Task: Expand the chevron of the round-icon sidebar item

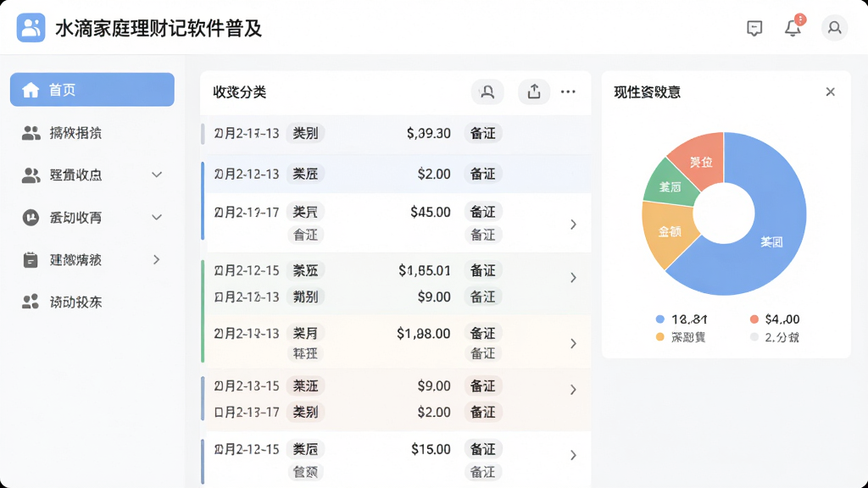Action: pyautogui.click(x=157, y=218)
